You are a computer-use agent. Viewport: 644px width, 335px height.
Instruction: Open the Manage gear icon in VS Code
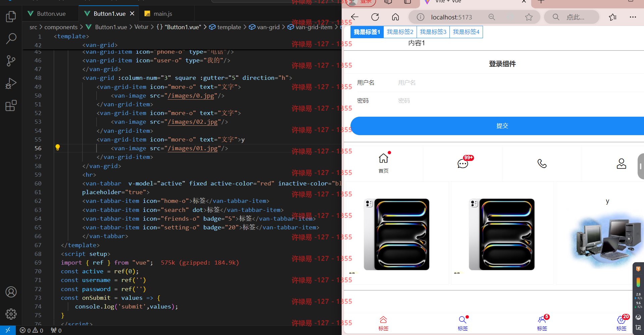click(x=11, y=314)
